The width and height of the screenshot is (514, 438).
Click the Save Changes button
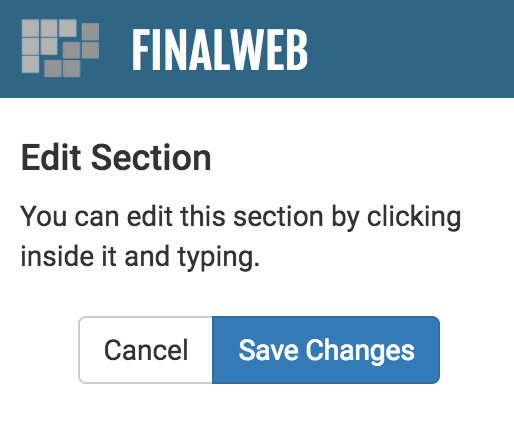[326, 350]
